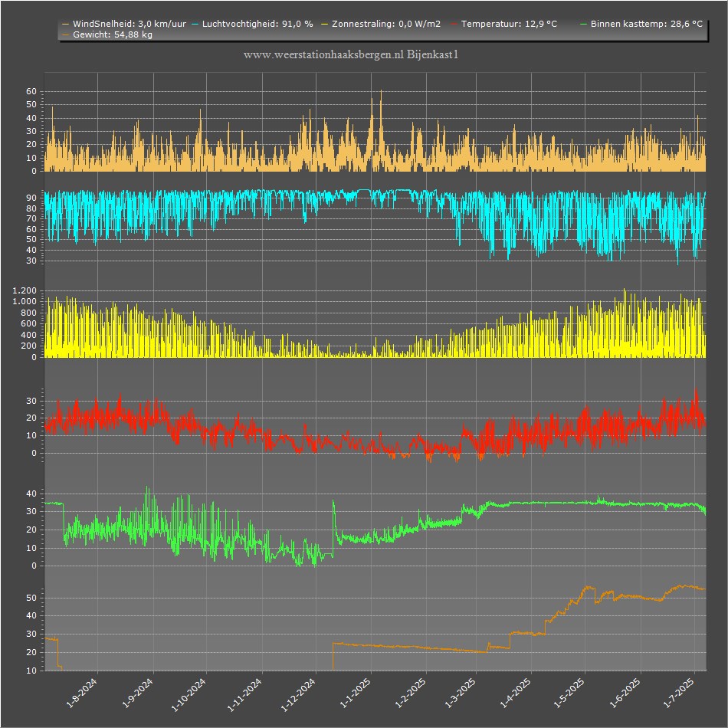Click the 1-2-2025 date axis label
This screenshot has height=728, width=728.
(411, 693)
